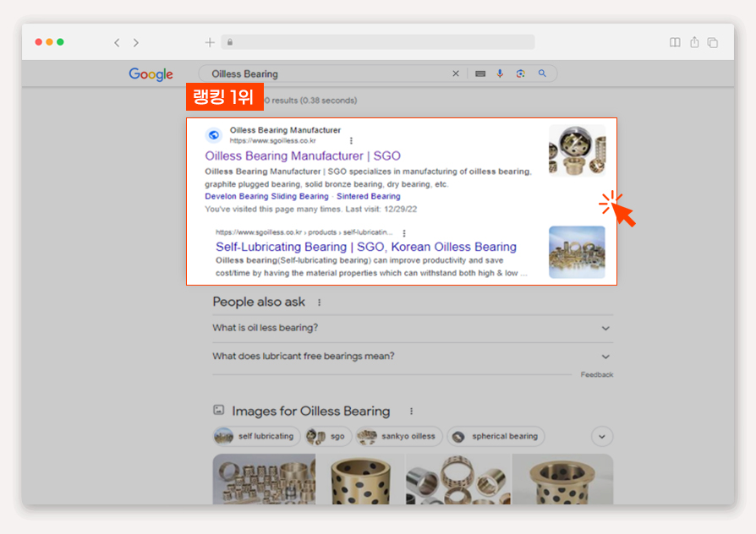The width and height of the screenshot is (756, 534).
Task: Open the first result's bearing thumbnail
Action: [577, 150]
